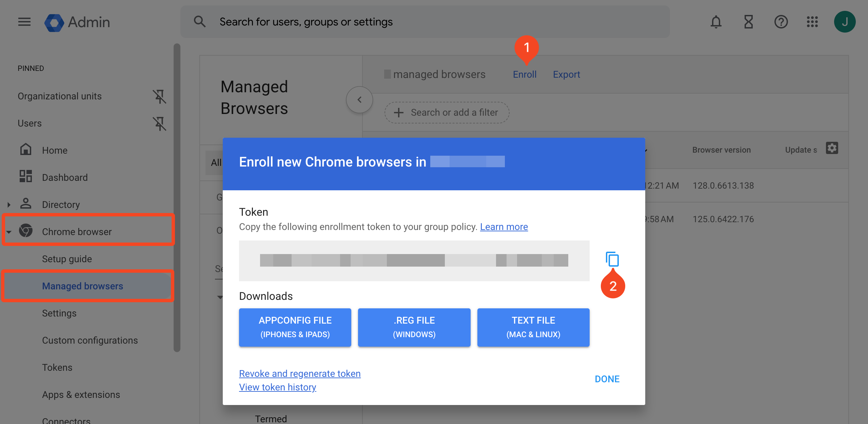
Task: Click the managed browsers count label
Action: coord(435,74)
